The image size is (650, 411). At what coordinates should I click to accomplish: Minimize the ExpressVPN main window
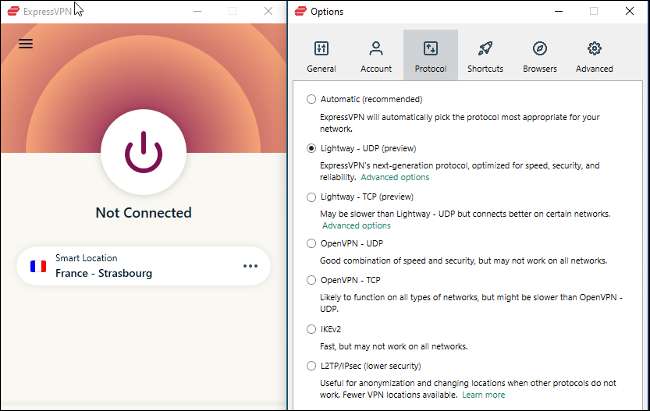197,11
